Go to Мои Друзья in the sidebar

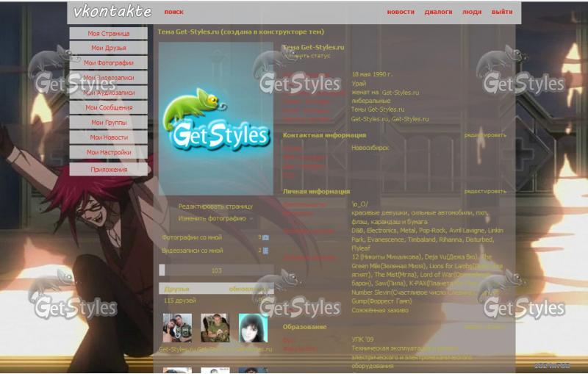(x=109, y=48)
